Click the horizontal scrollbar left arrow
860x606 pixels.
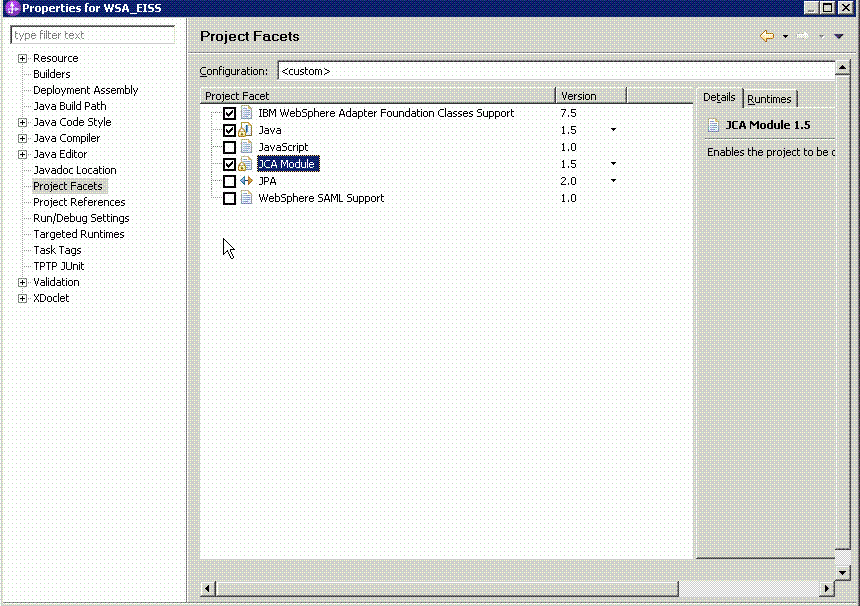[x=207, y=588]
